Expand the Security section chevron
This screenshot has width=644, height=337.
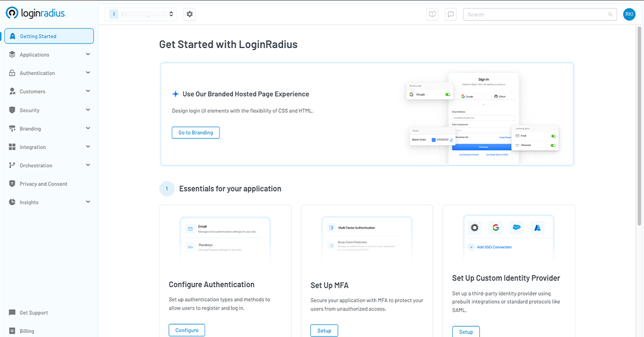pos(88,110)
